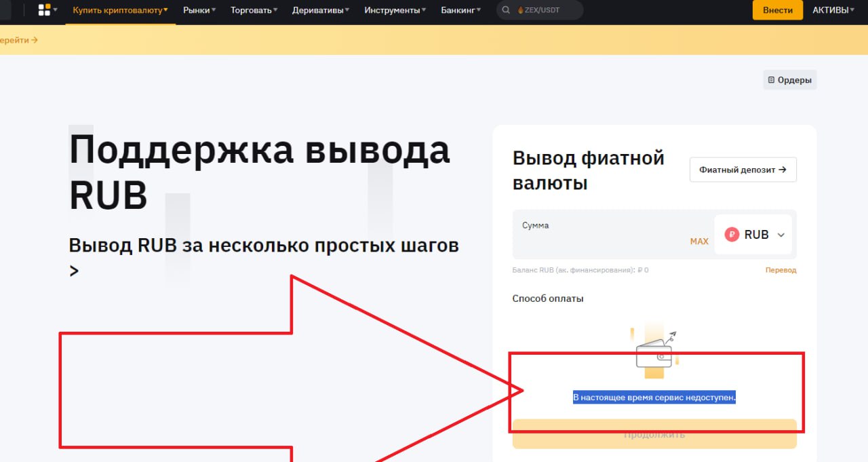Click the Перевод link
The width and height of the screenshot is (868, 462).
(781, 270)
